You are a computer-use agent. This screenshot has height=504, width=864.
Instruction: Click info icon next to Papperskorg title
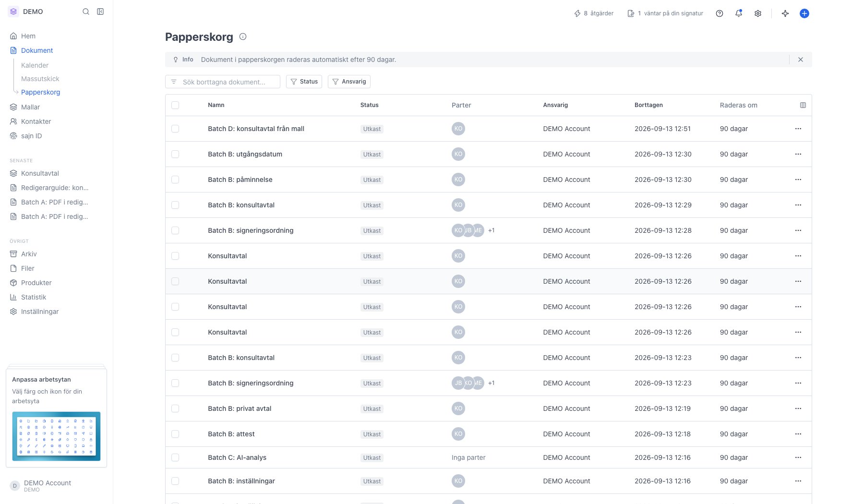[243, 36]
